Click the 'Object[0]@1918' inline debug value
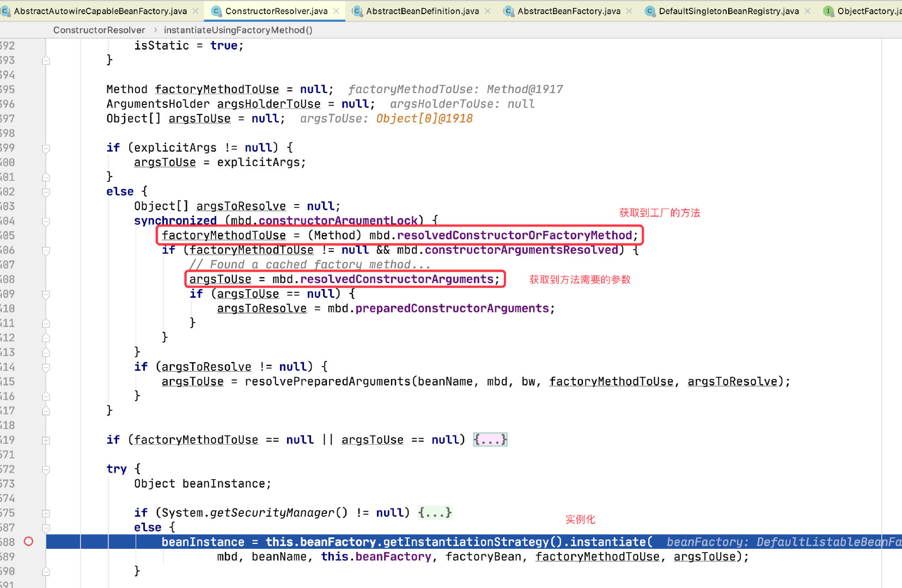Viewport: 902px width, 588px height. 424,119
